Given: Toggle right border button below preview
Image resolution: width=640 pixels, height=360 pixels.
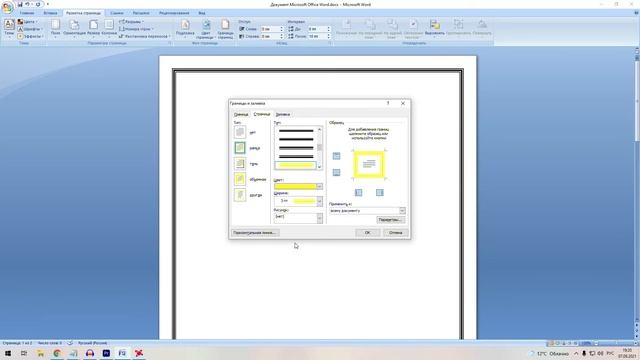Looking at the screenshot, I should click(x=380, y=192).
